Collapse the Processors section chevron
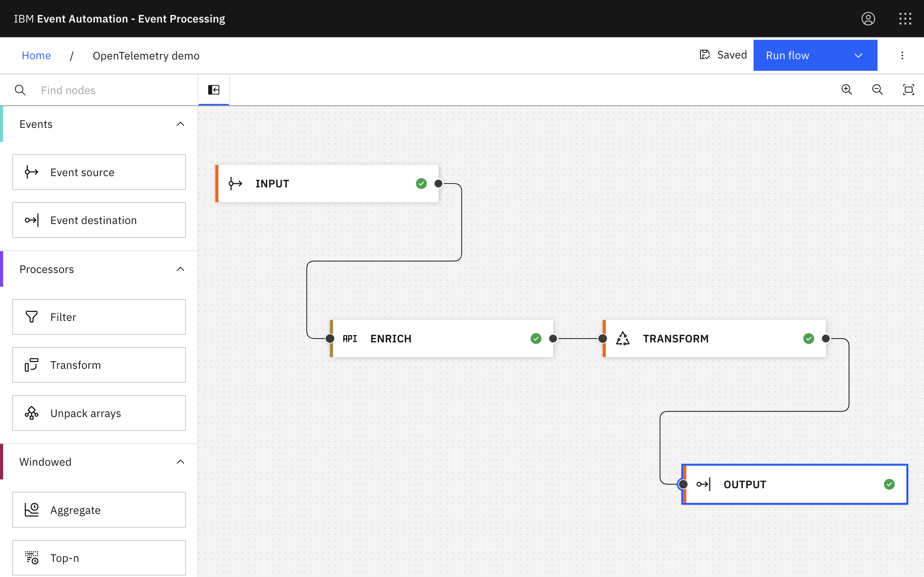 pos(180,269)
